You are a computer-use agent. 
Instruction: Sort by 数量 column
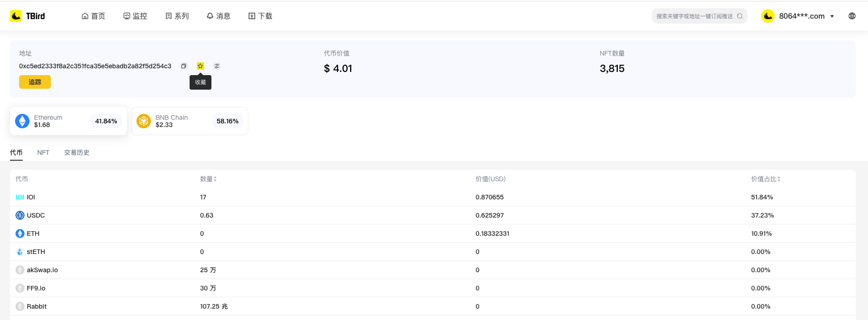208,179
